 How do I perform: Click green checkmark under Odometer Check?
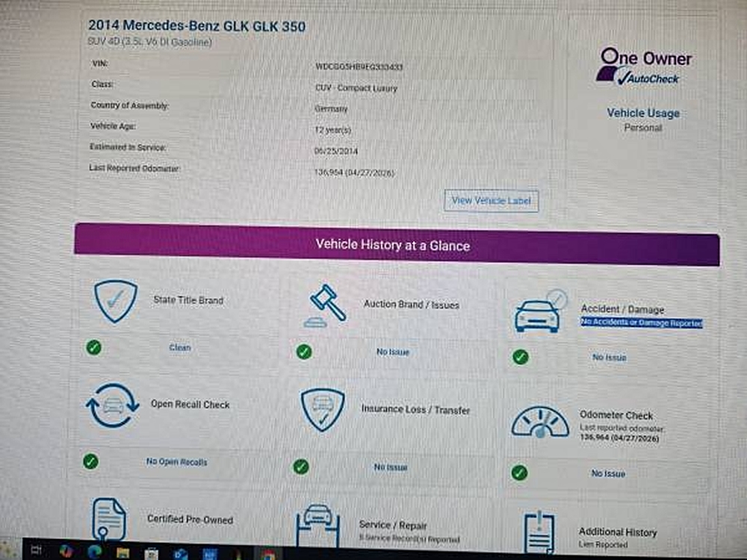[519, 473]
